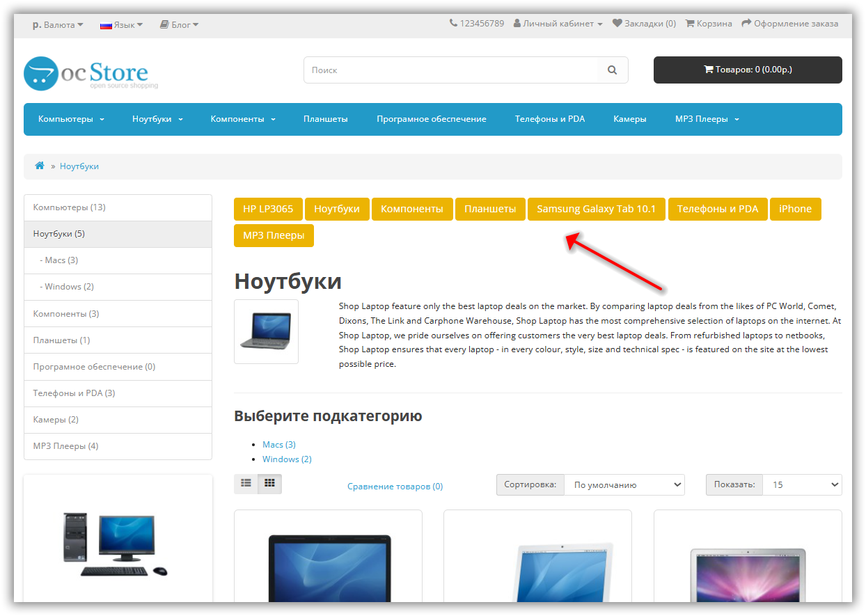Select Телефоны и PDA in navbar

(550, 119)
